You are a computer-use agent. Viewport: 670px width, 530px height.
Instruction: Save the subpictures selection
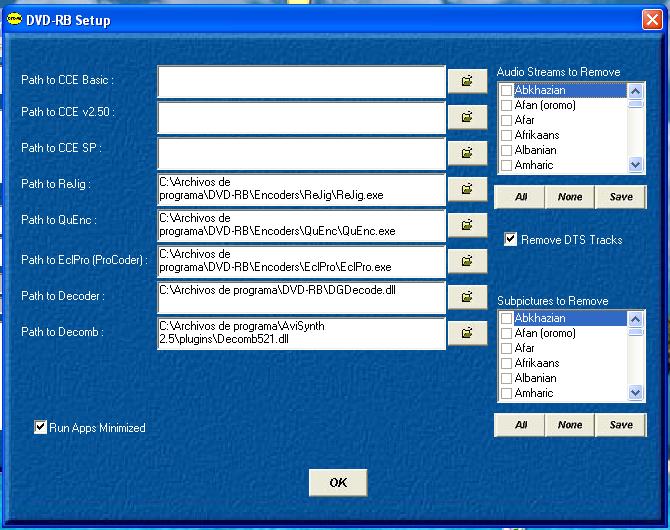(x=621, y=425)
